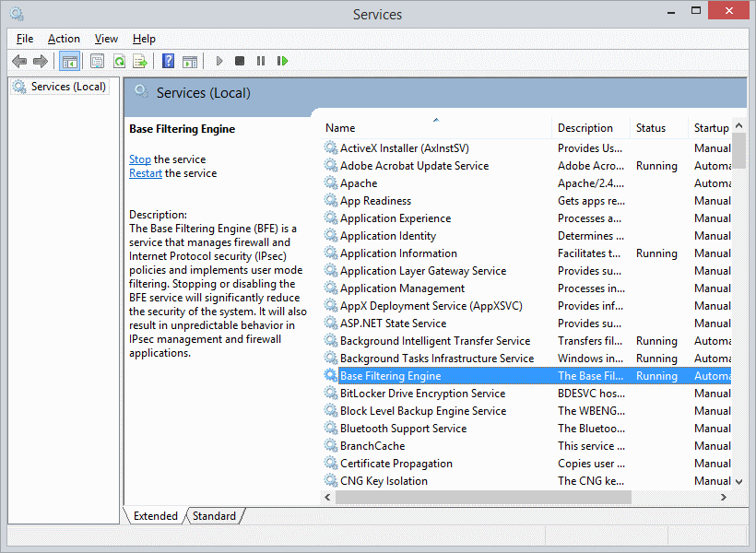Click 'The Bluetoo...' description cell
Viewport: 756px width, 553px height.
click(x=591, y=429)
